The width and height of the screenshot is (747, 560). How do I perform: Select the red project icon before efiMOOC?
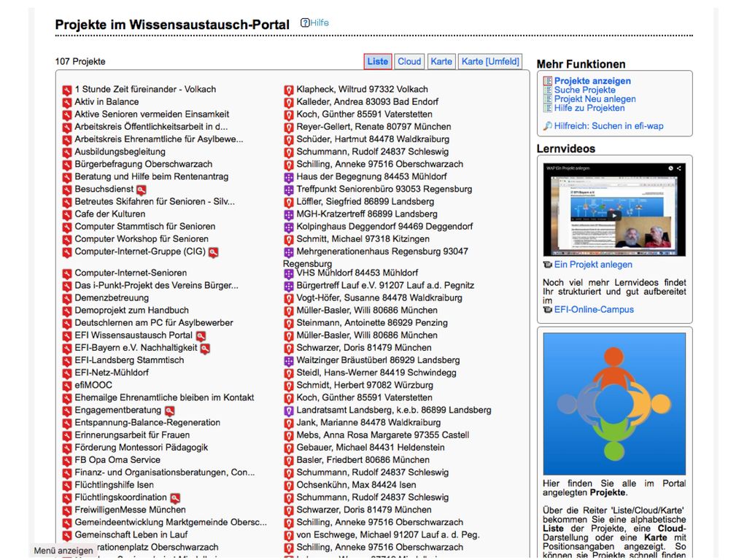coord(66,386)
